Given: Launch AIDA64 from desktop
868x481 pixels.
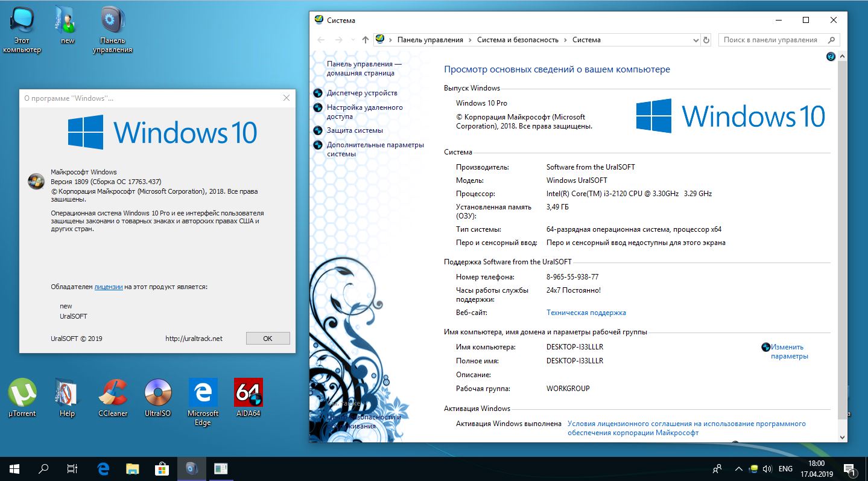Looking at the screenshot, I should pos(248,398).
